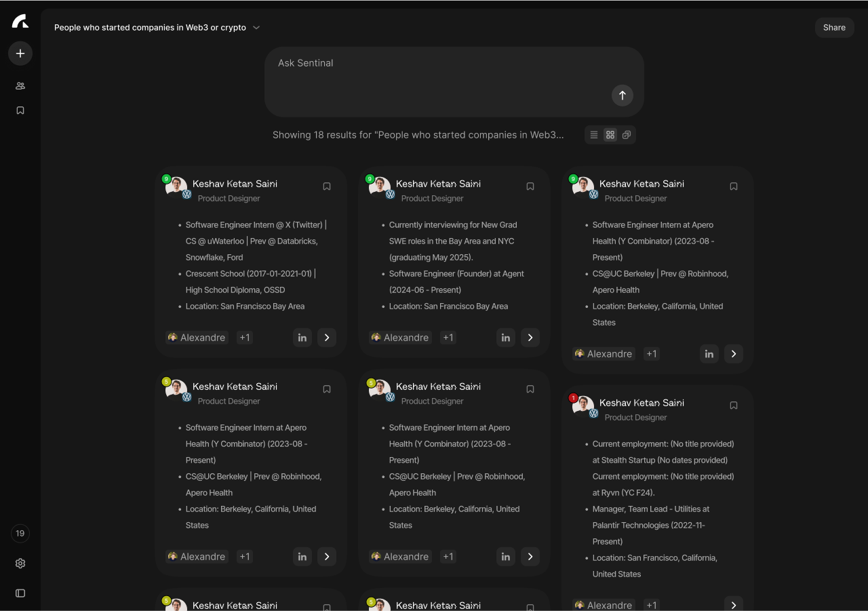Click "Crescent School (2017-01-2021-01)" bullet
The width and height of the screenshot is (868, 611).
tap(251, 274)
